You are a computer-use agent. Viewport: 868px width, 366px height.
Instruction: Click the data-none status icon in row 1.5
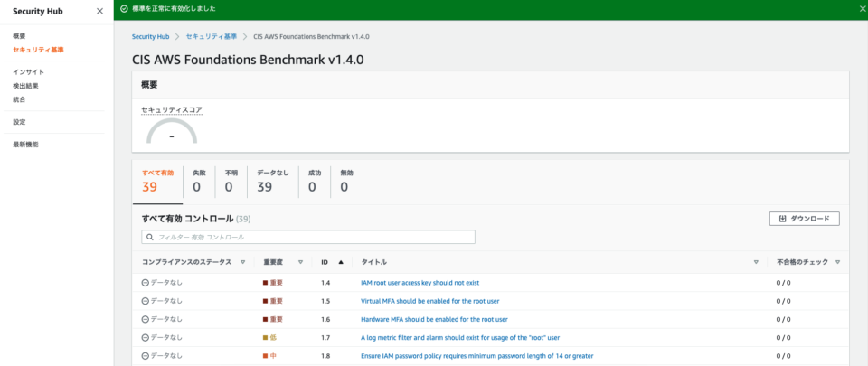coord(146,301)
